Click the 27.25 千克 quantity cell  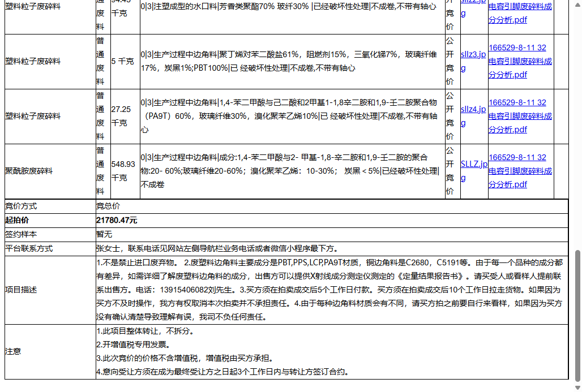[x=125, y=116]
